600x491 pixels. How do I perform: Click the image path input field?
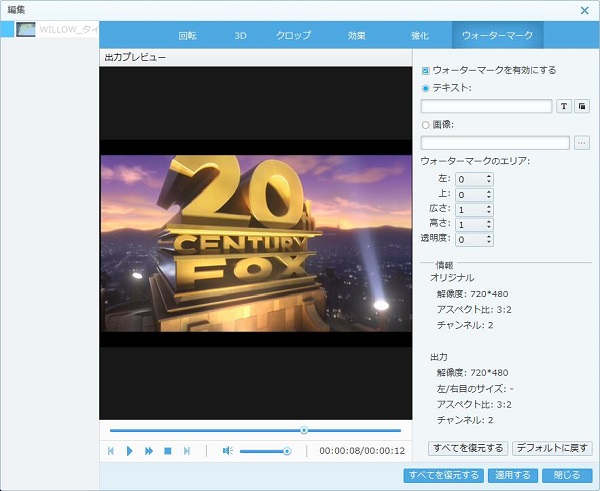coord(495,143)
